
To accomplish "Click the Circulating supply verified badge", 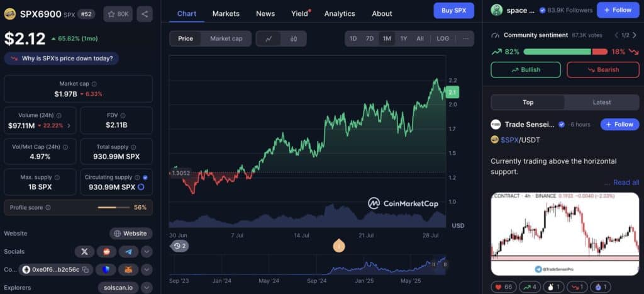I will [x=145, y=178].
